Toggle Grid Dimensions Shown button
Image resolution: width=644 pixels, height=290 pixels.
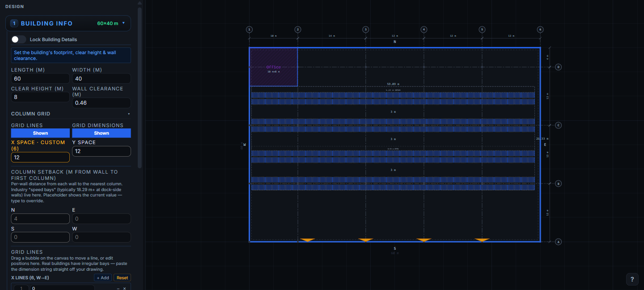click(x=102, y=133)
